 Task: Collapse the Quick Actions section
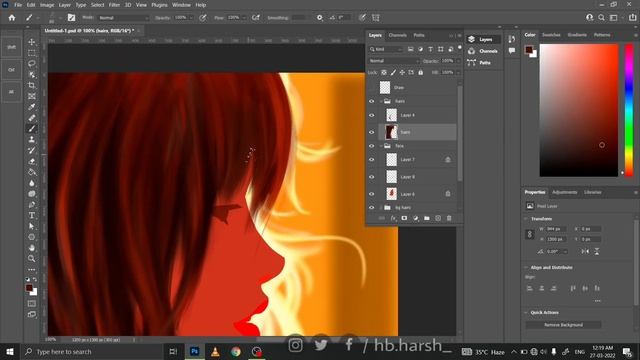click(526, 312)
